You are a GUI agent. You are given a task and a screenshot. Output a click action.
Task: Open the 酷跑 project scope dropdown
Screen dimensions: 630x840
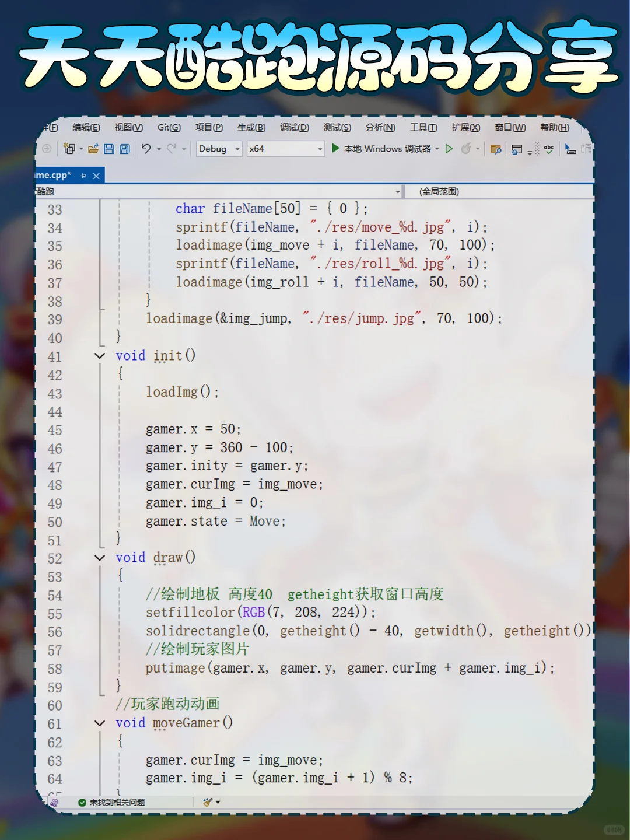[219, 191]
